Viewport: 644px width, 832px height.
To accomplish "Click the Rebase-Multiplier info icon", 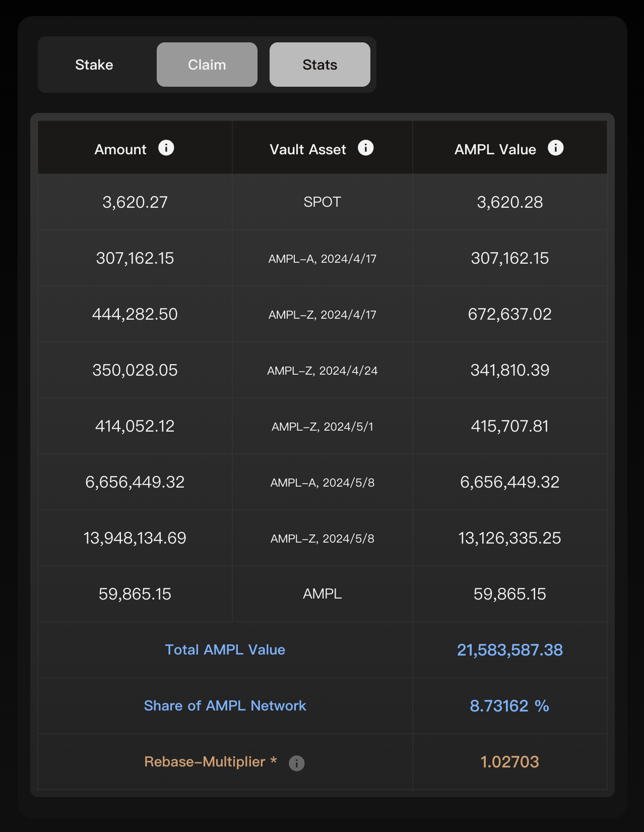I will click(x=296, y=763).
